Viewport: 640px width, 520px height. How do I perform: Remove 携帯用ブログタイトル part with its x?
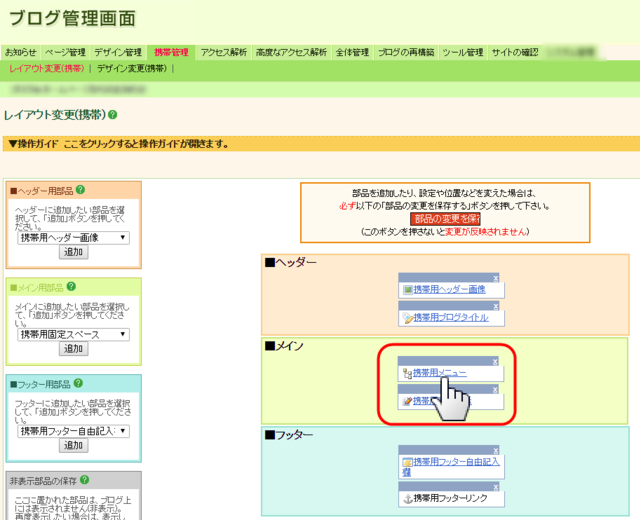(495, 306)
